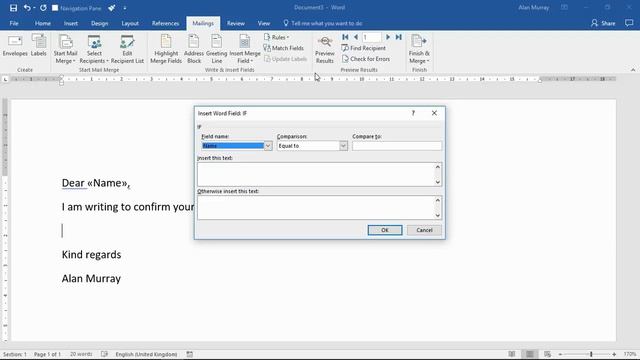Click the Save icon in the title bar
This screenshot has width=640, height=360.
coord(13,8)
